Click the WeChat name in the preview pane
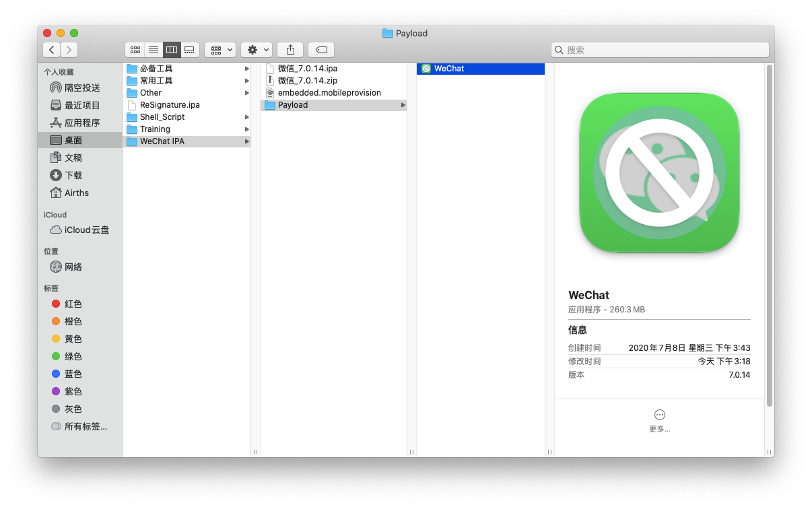Image resolution: width=812 pixels, height=507 pixels. tap(588, 295)
